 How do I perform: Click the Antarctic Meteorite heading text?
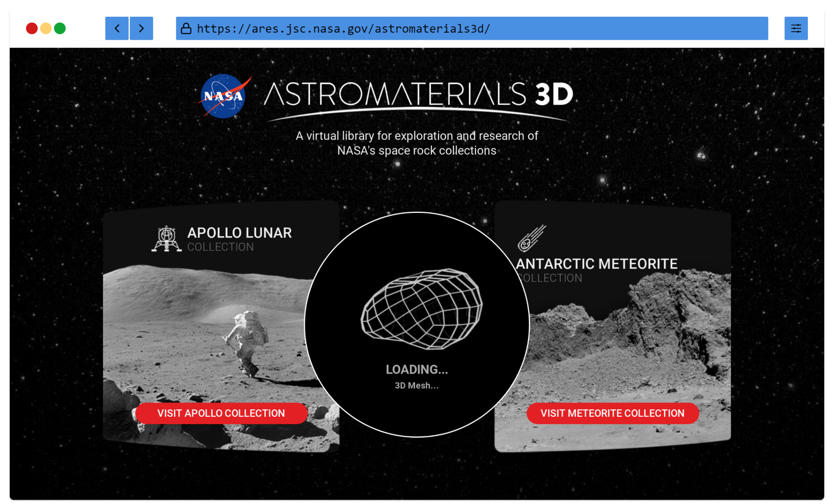click(x=596, y=264)
